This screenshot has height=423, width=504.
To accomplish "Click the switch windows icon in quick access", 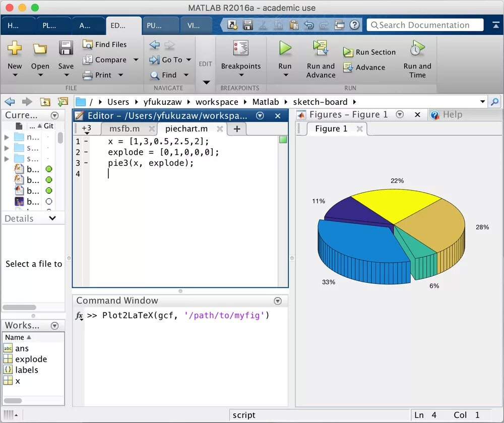I will click(x=339, y=25).
